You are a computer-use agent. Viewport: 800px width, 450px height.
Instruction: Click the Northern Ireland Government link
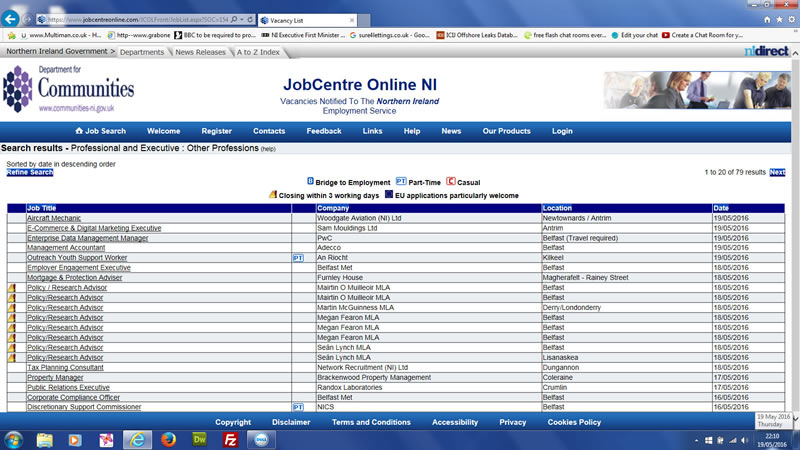57,52
